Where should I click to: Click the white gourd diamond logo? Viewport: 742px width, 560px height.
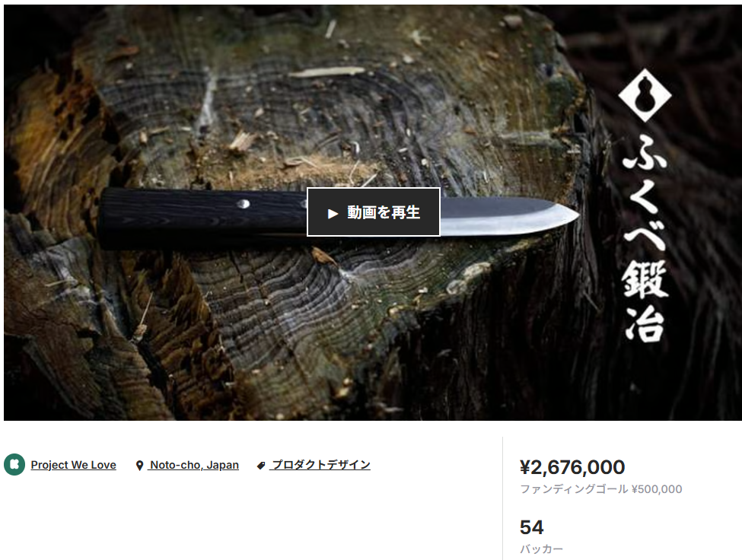[645, 95]
